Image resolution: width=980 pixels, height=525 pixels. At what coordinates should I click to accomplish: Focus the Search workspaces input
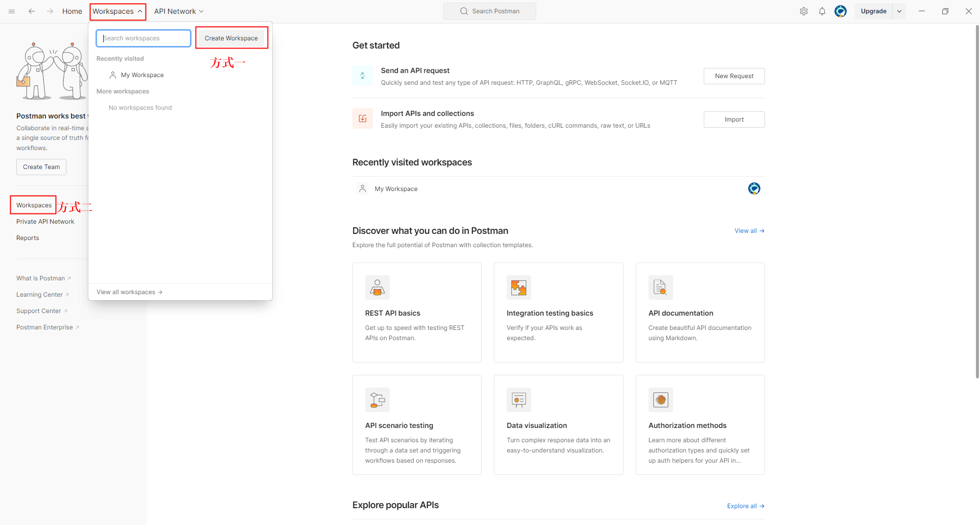pos(144,38)
